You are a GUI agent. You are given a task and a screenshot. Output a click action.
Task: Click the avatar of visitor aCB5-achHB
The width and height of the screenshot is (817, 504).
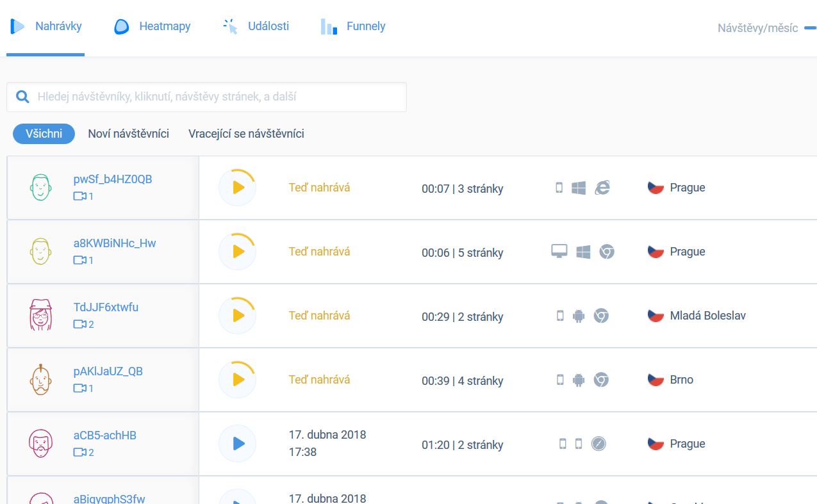[x=40, y=443]
